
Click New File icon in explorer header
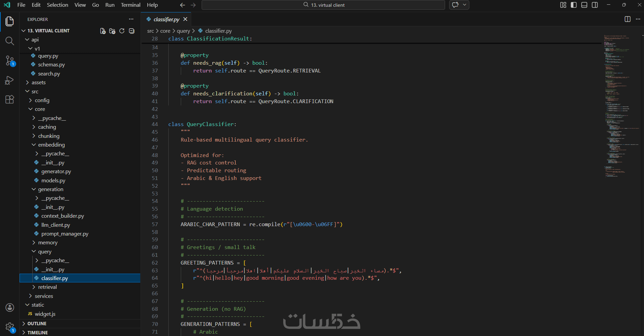tap(103, 31)
